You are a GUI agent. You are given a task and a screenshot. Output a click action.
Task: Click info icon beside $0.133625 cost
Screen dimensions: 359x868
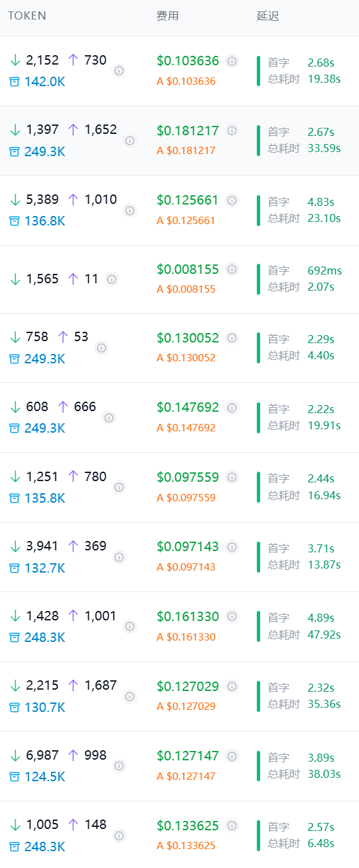tap(232, 825)
